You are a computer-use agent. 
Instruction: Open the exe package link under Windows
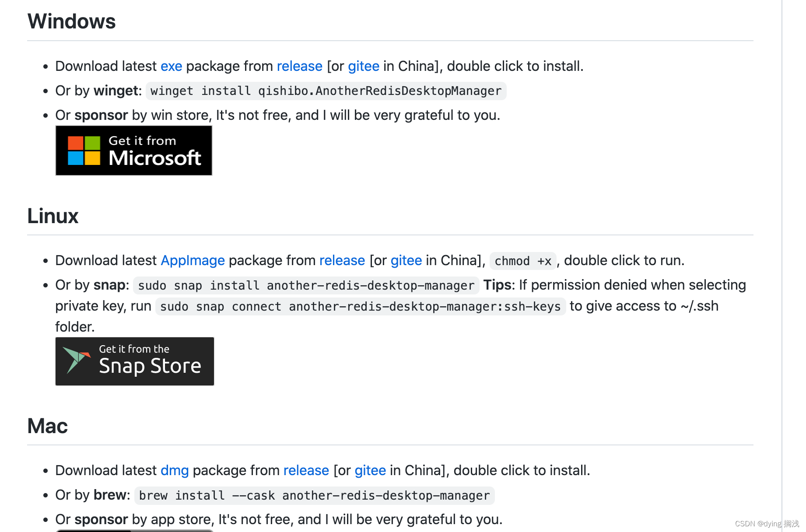[x=171, y=66]
